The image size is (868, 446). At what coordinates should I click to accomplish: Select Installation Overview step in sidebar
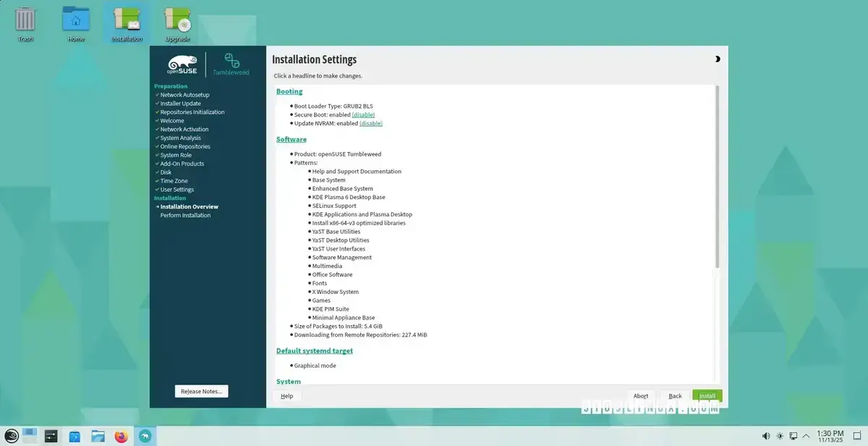pos(189,206)
